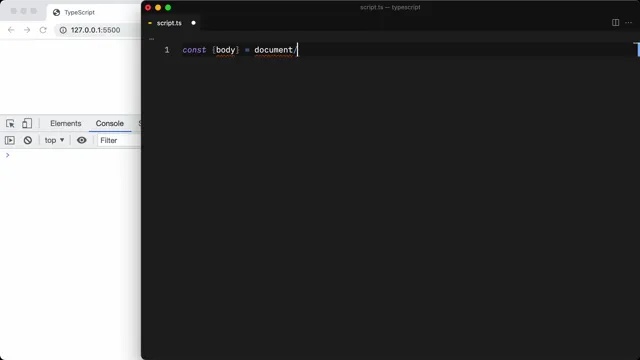Click the document identifier in the code
Viewport: 640px width, 360px height.
tap(273, 50)
